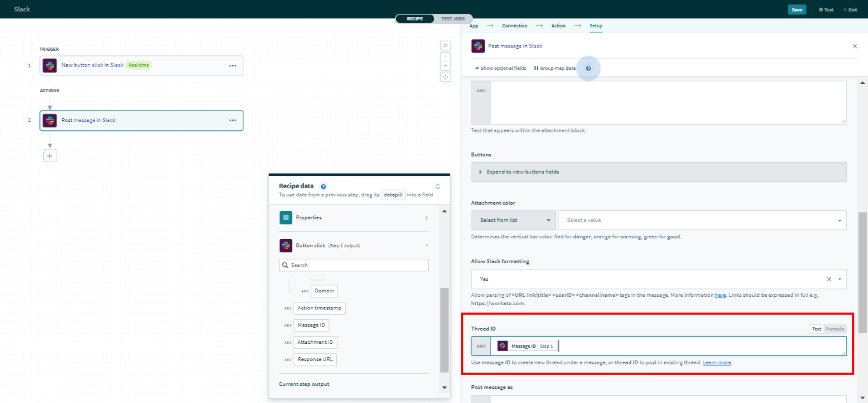Screen dimensions: 868x403
Task: Open the ellipsis menu on Post message step
Action: [x=233, y=120]
